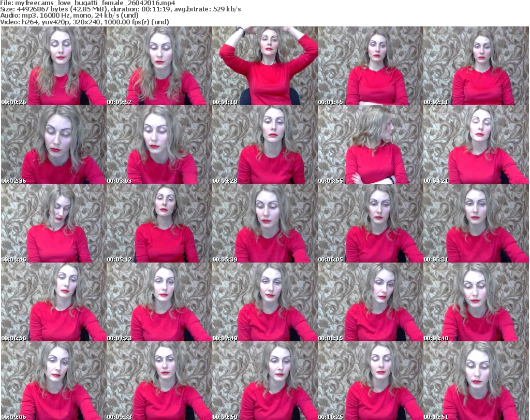Select the frame stamped 00:03:55
Viewport: 530px width, 420px height.
pyautogui.click(x=371, y=144)
